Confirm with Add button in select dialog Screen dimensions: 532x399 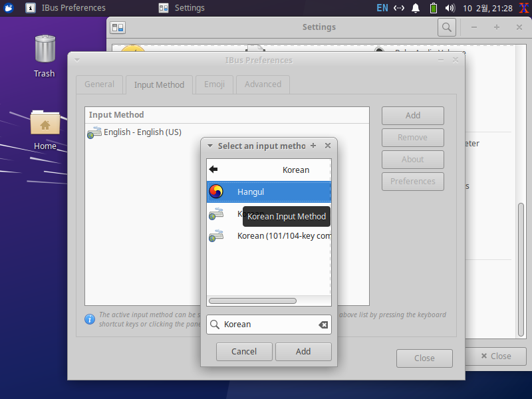click(x=303, y=352)
